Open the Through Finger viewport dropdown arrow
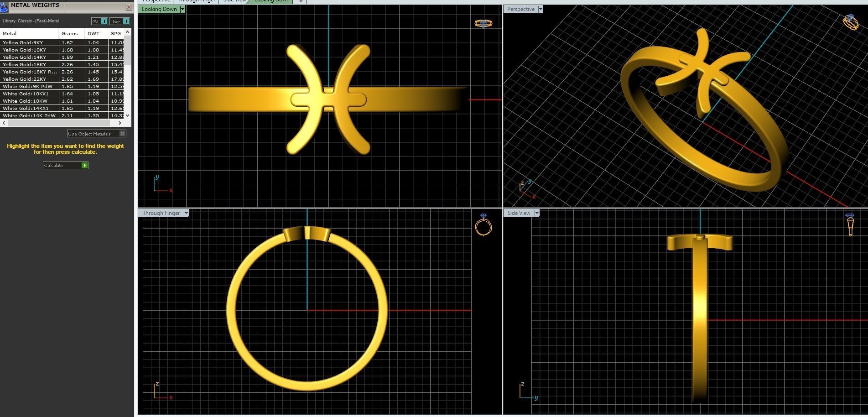The width and height of the screenshot is (868, 417). tap(186, 213)
